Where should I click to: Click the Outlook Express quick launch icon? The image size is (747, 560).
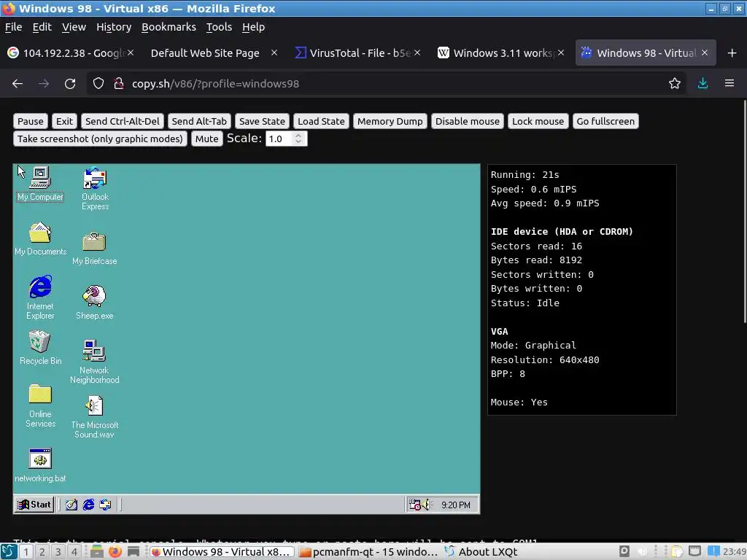[105, 505]
